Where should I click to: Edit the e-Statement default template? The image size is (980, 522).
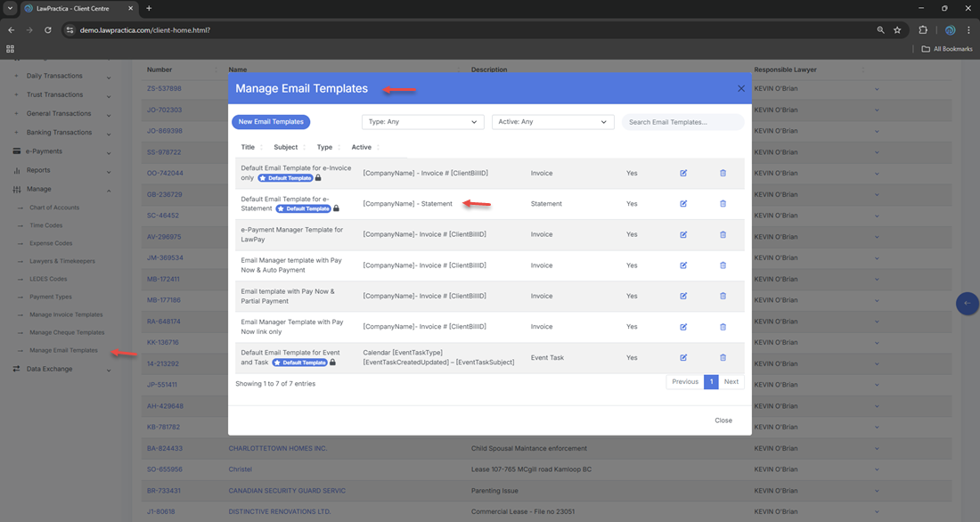pyautogui.click(x=683, y=204)
